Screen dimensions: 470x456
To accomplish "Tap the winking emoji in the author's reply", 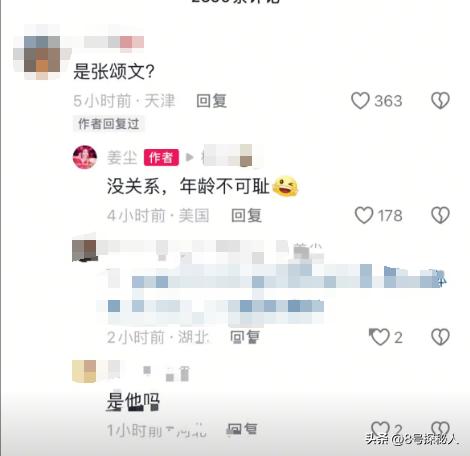I will pyautogui.click(x=285, y=186).
